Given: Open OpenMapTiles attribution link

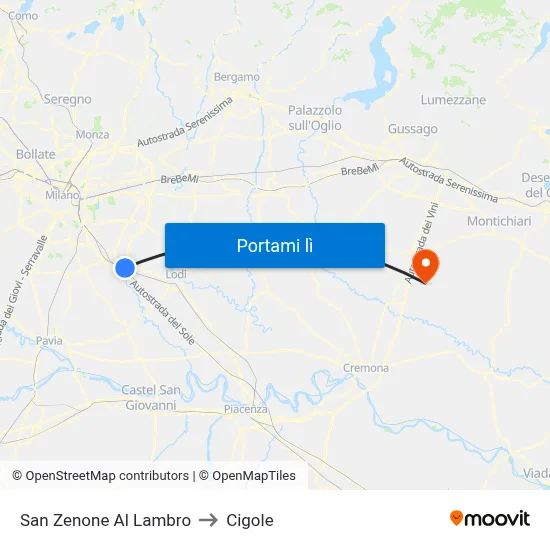Looking at the screenshot, I should point(247,476).
